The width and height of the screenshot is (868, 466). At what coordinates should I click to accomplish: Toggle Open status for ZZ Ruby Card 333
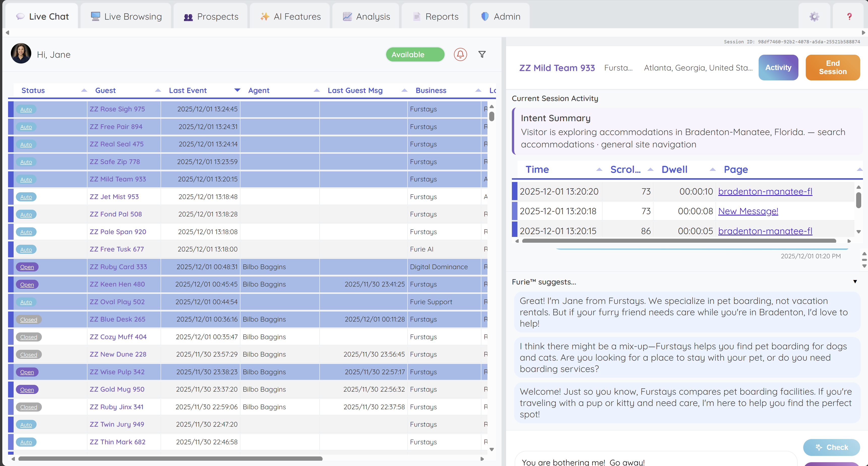pos(27,267)
